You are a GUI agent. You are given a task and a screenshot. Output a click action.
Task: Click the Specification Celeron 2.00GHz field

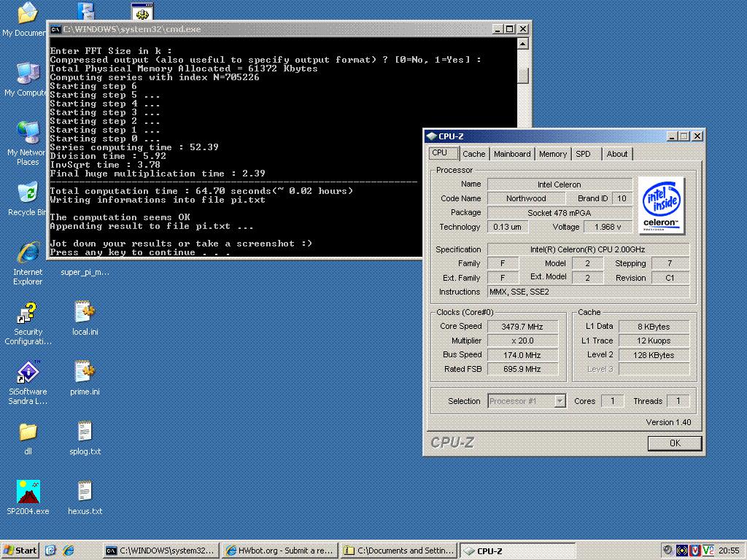pyautogui.click(x=588, y=249)
